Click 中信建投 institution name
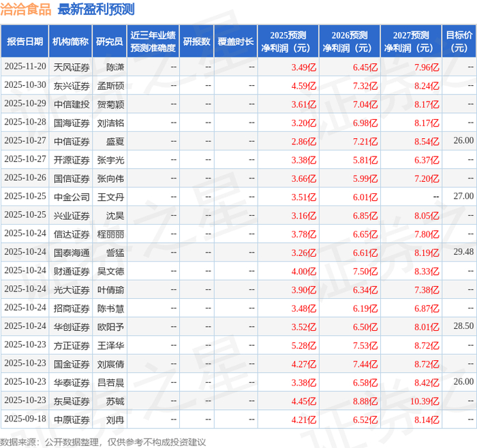477x448 pixels. [72, 104]
